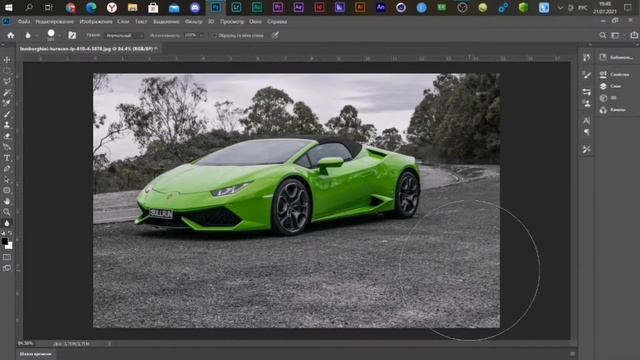Open the Properties (Свойства) panel
The height and width of the screenshot is (360, 640).
pyautogui.click(x=614, y=75)
